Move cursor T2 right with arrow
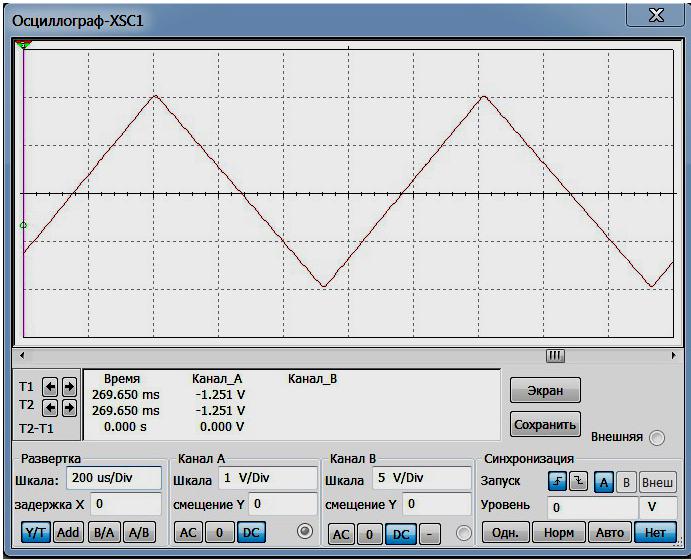 tap(69, 408)
